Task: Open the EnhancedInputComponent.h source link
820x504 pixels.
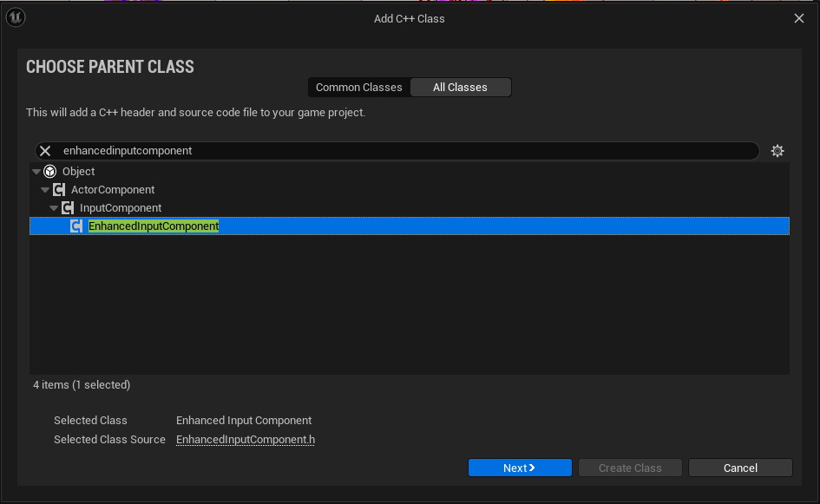Action: coord(246,439)
